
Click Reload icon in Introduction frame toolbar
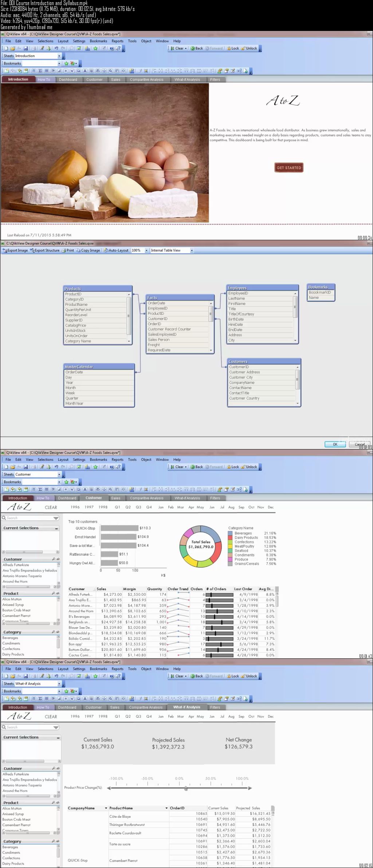click(48, 48)
